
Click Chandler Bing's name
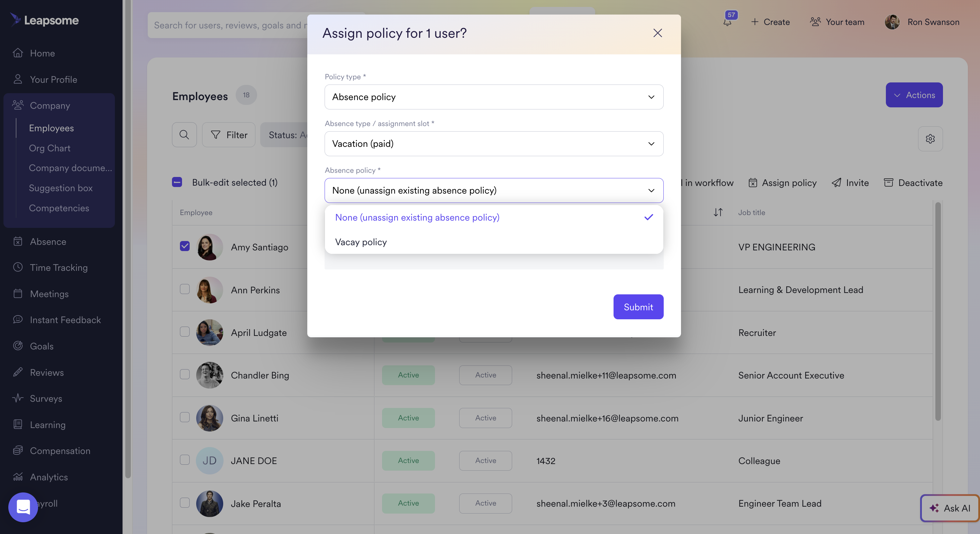click(x=260, y=375)
